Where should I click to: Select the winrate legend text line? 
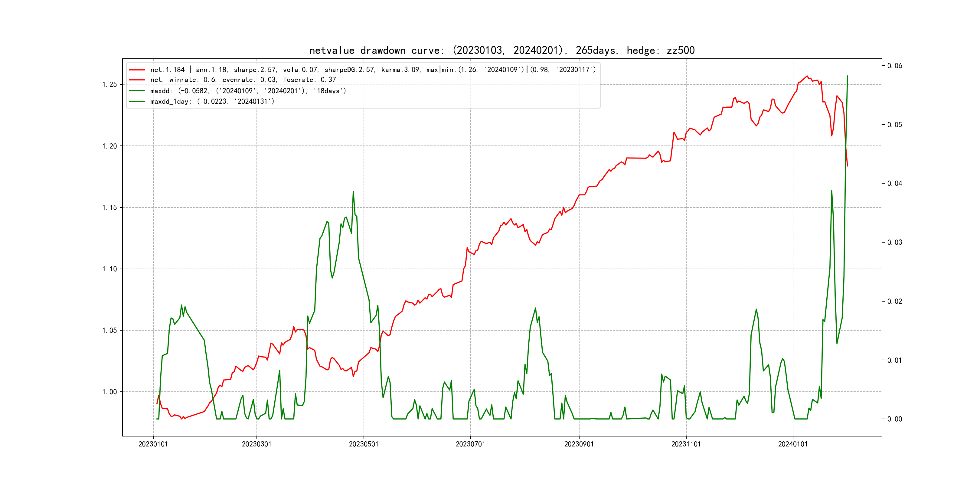(243, 80)
